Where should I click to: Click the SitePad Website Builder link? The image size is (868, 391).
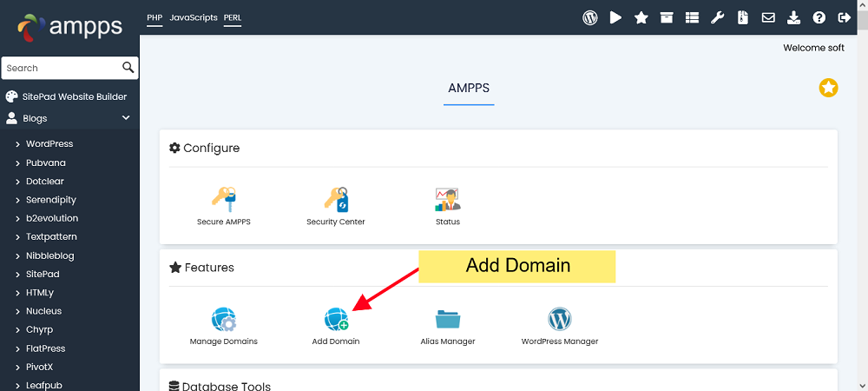75,97
